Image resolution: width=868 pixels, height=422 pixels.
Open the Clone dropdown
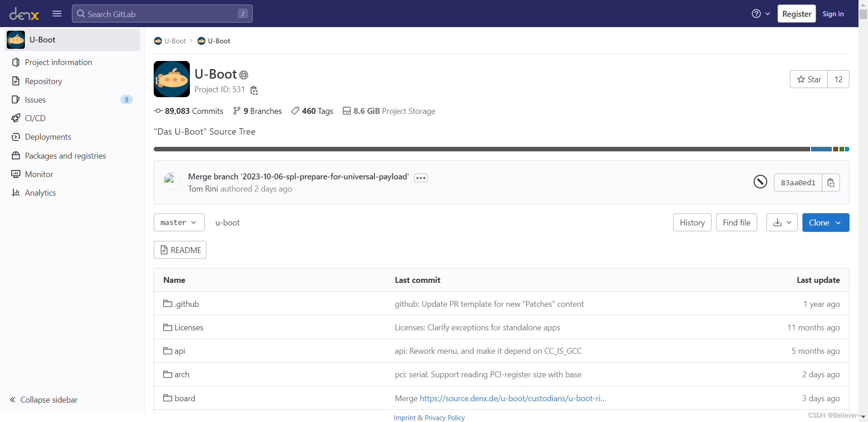826,222
